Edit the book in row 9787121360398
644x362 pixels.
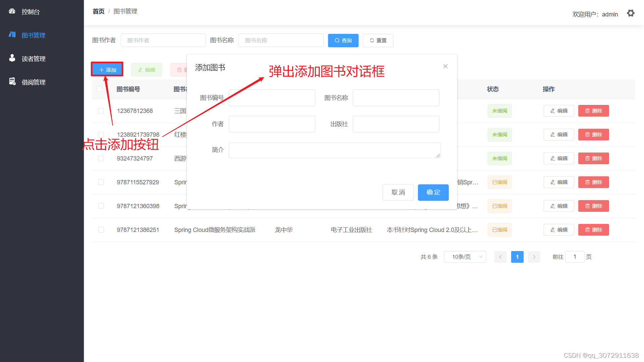(x=559, y=206)
